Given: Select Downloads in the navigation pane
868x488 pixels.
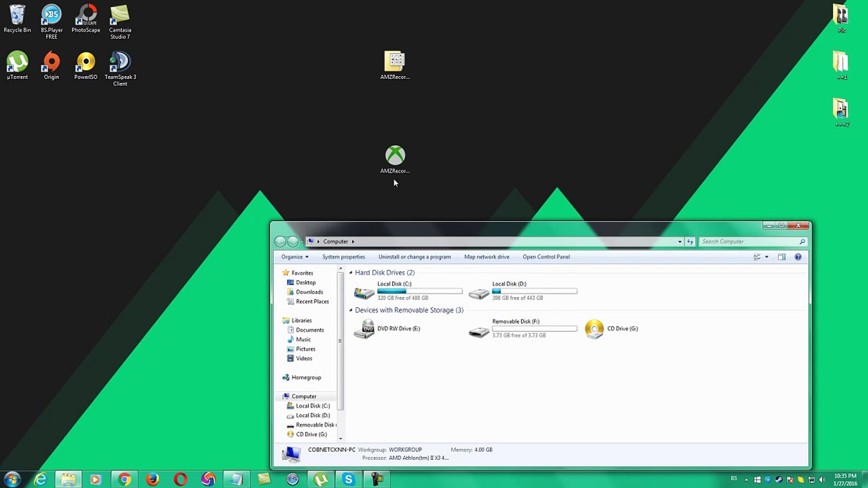Looking at the screenshot, I should tap(309, 292).
